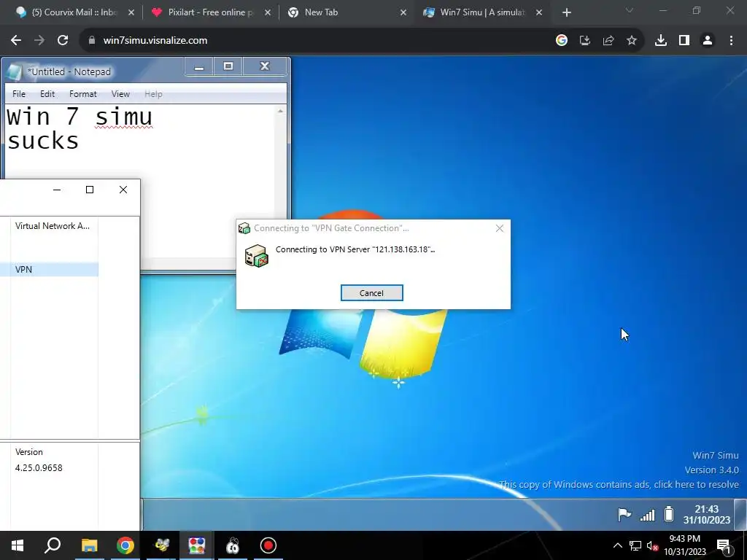The width and height of the screenshot is (747, 560).
Task: Click the Win7 Simu clock 21:43
Action: pos(706,515)
